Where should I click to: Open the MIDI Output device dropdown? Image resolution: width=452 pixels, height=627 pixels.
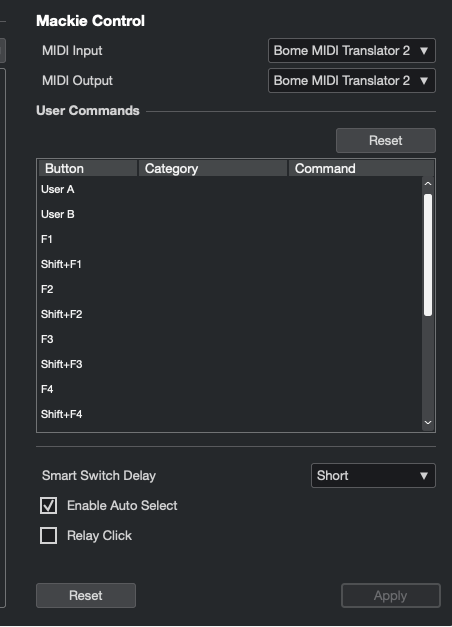tap(352, 80)
